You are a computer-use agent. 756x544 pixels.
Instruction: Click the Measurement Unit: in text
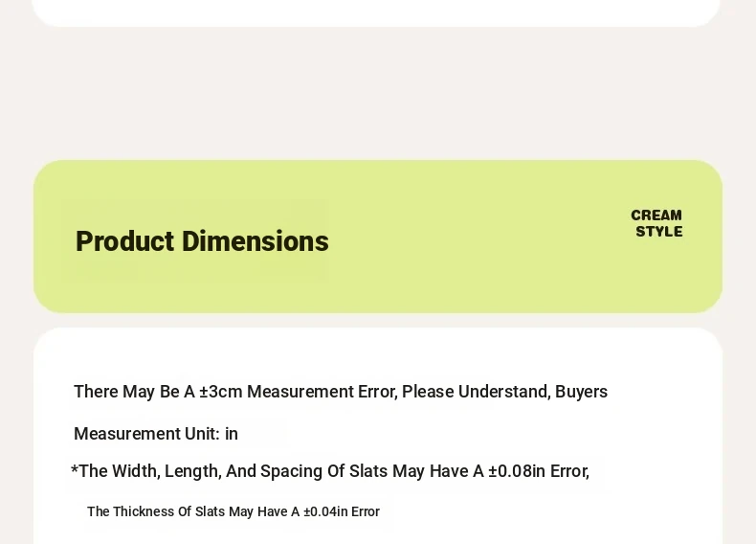(x=156, y=434)
